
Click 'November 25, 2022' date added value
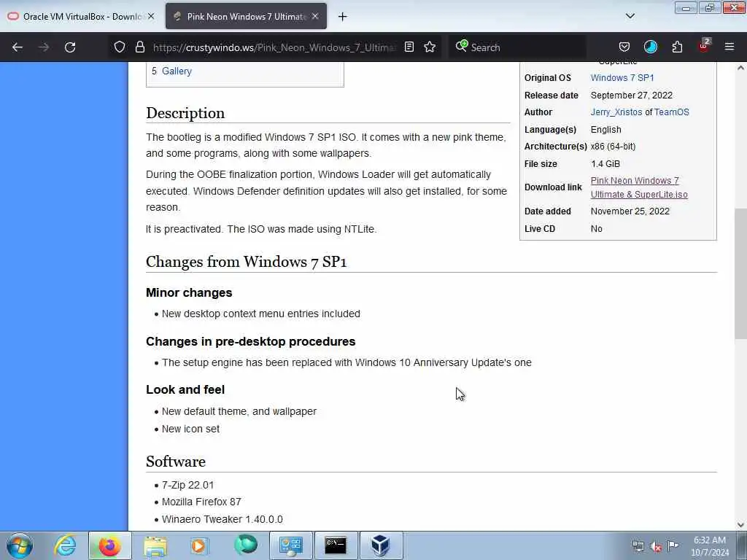point(630,211)
